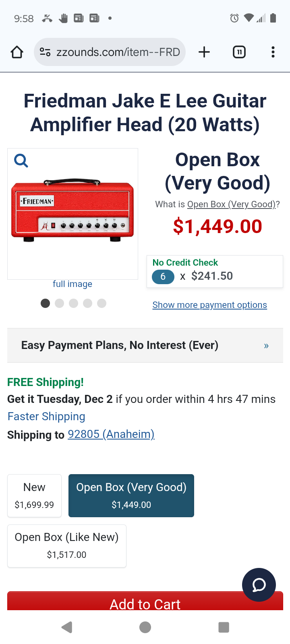Open Show more payment options
The height and width of the screenshot is (644, 290).
pos(209,305)
